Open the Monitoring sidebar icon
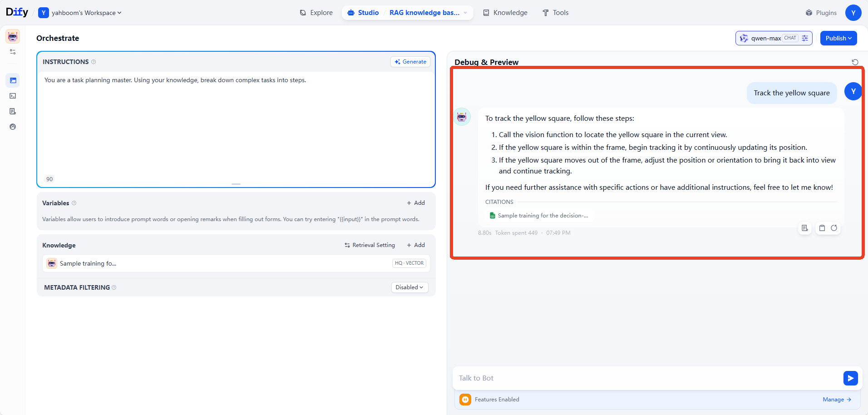Viewport: 868px width, 415px height. pos(13,127)
